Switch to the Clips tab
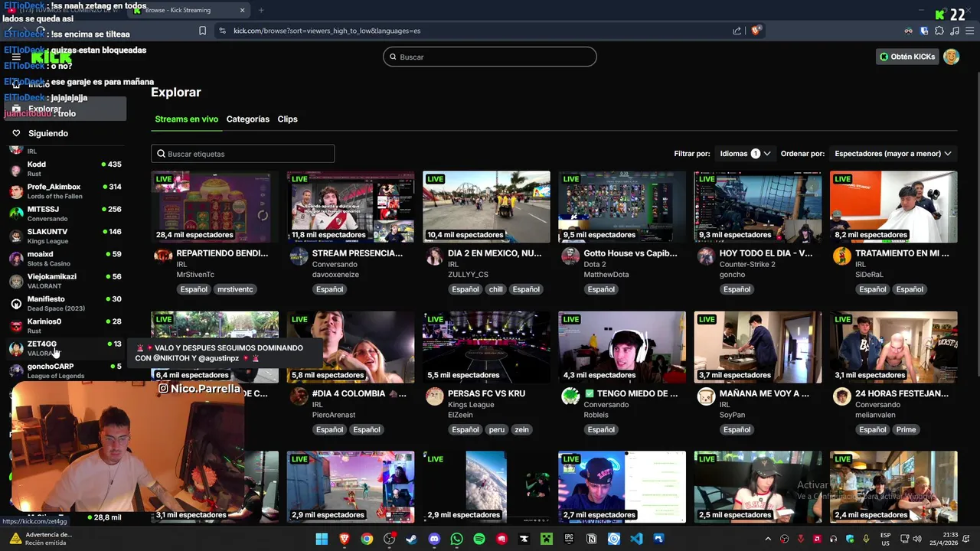Image resolution: width=980 pixels, height=551 pixels. pyautogui.click(x=288, y=119)
